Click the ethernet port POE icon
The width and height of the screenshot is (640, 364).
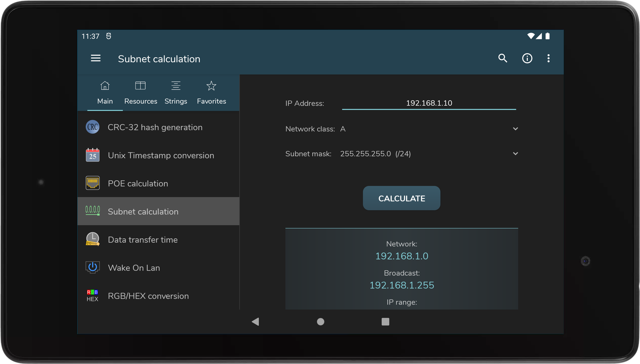coord(92,183)
